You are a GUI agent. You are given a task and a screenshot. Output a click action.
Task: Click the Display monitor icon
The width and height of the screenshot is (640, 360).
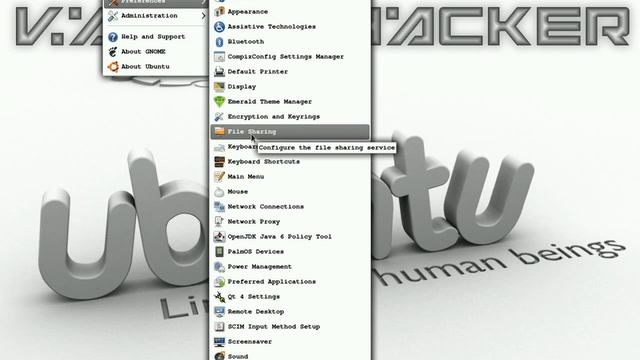coord(219,87)
